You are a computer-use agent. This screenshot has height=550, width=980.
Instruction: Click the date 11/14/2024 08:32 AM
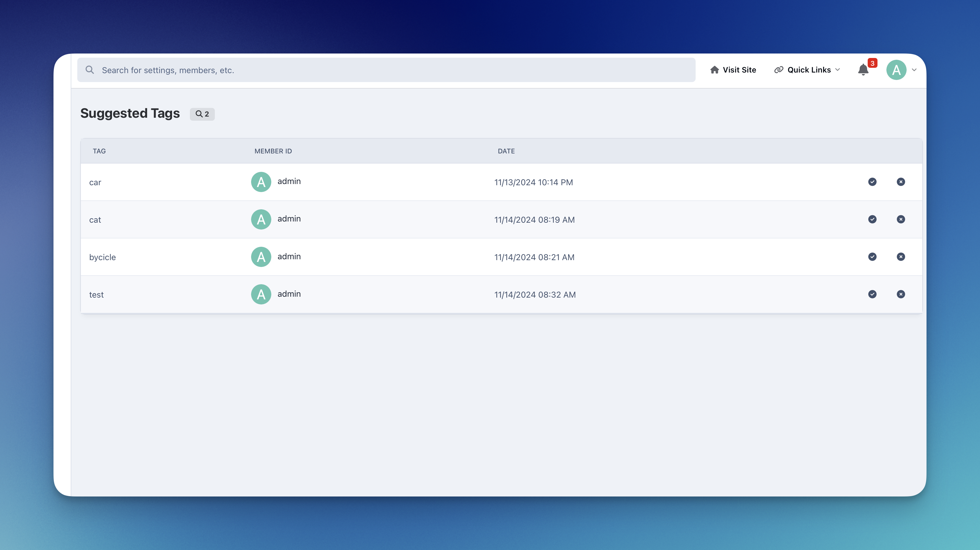[x=535, y=295]
